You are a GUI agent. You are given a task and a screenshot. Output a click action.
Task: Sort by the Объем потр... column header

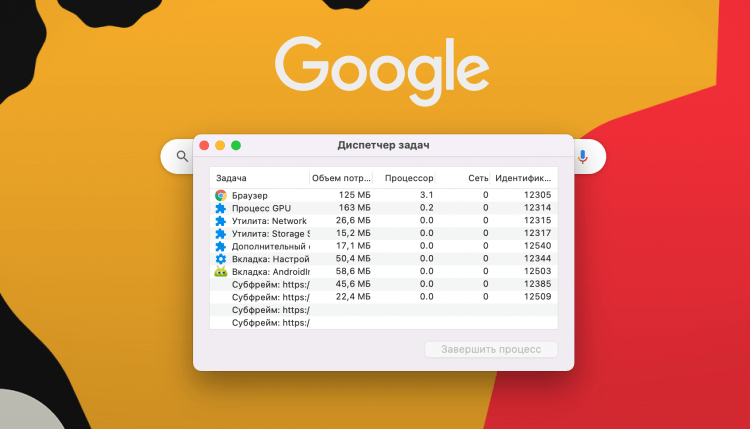click(x=341, y=178)
